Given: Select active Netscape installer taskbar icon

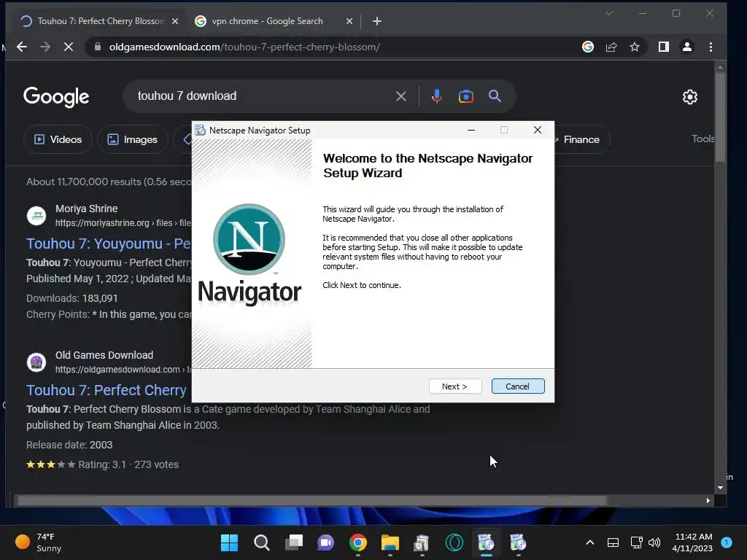Looking at the screenshot, I should [487, 542].
